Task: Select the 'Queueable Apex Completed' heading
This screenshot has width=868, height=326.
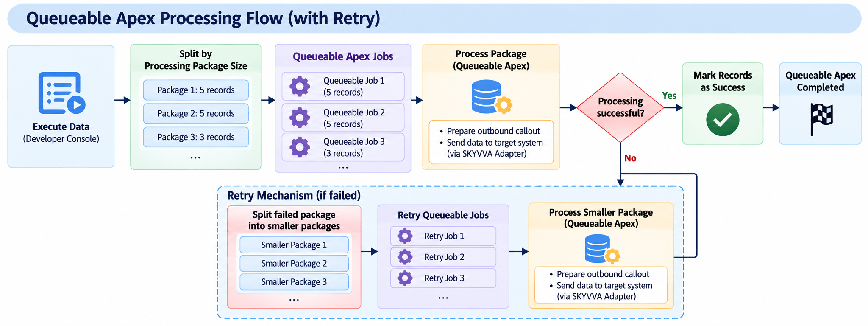Action: tap(821, 81)
